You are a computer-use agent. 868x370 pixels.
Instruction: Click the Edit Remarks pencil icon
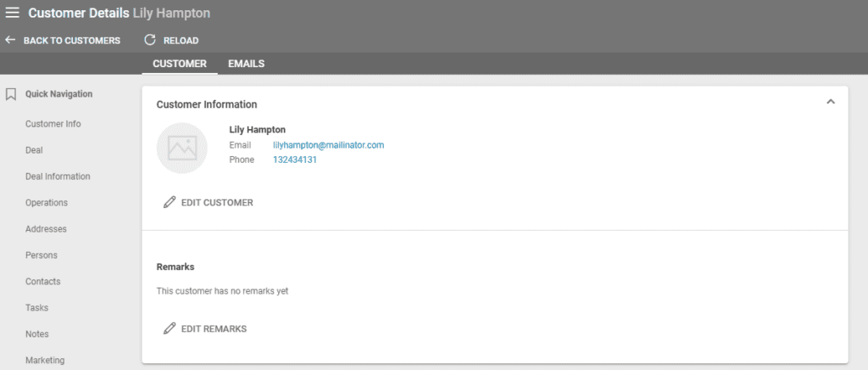170,328
